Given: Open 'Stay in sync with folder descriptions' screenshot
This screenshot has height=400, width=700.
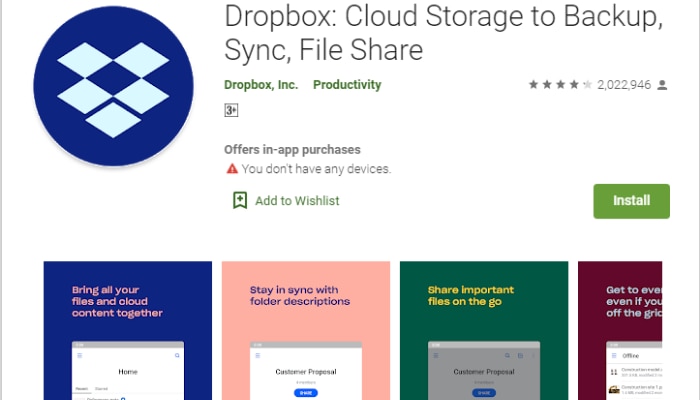Looking at the screenshot, I should (x=306, y=331).
